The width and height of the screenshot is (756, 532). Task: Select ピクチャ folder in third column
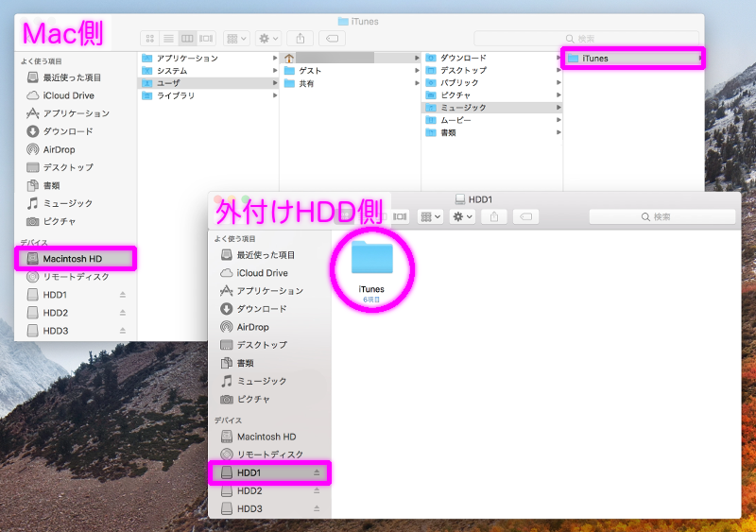[x=492, y=95]
